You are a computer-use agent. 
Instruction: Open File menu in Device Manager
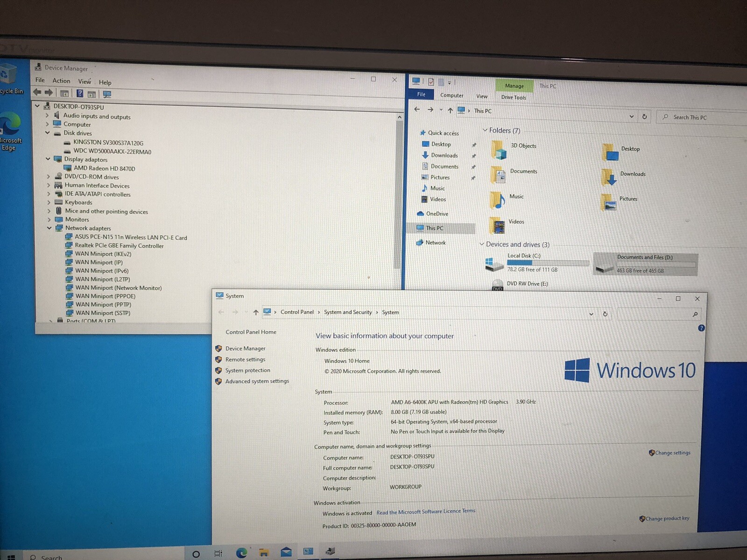pyautogui.click(x=40, y=80)
